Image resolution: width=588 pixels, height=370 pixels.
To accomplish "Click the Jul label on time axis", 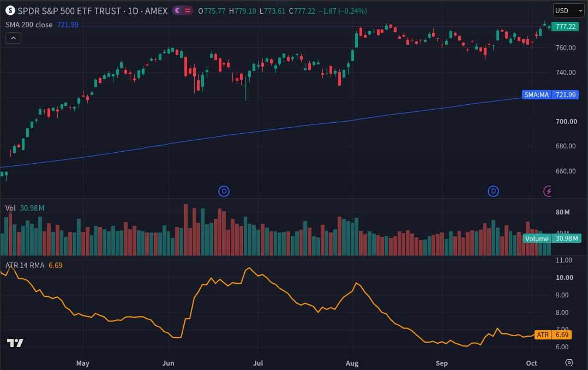I will pyautogui.click(x=258, y=363).
